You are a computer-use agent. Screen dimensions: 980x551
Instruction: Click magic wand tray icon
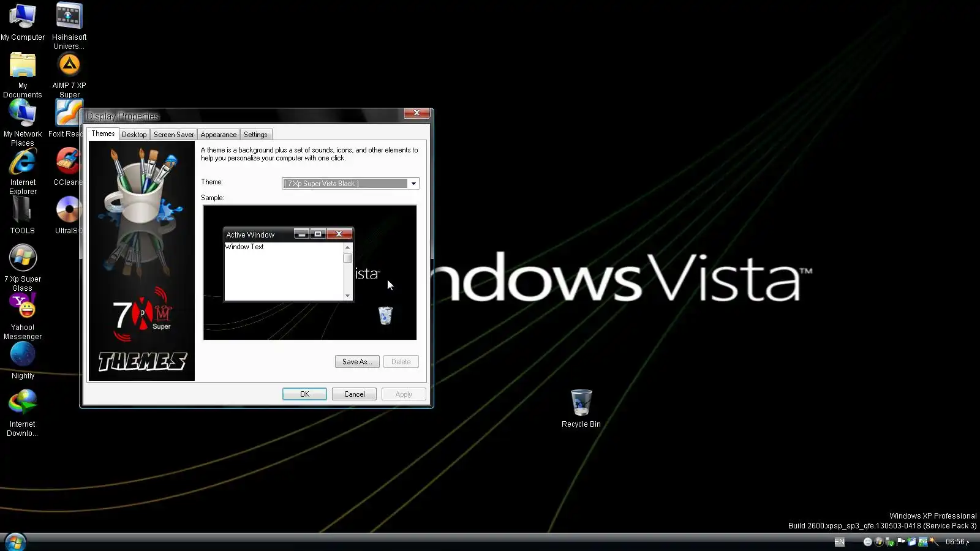[933, 541]
